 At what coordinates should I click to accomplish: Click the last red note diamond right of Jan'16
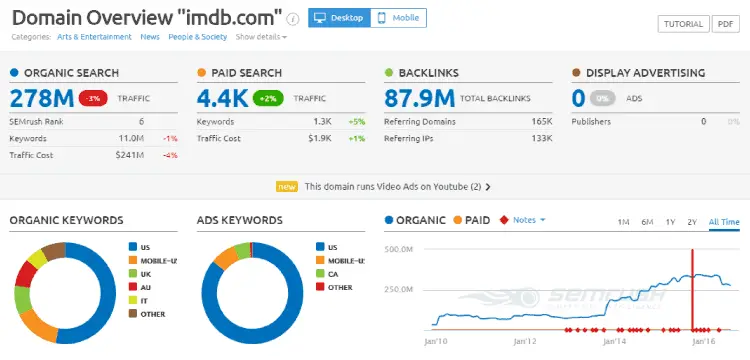click(x=718, y=329)
